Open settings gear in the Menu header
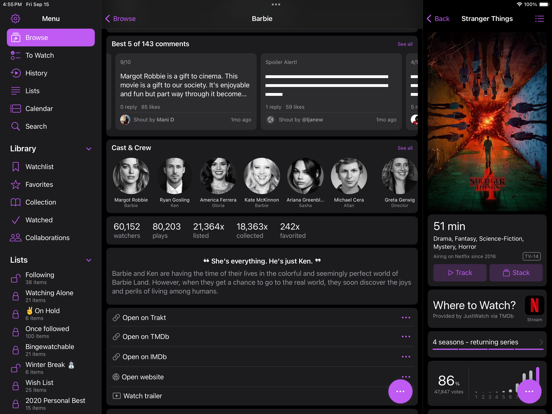552x414 pixels. click(15, 19)
